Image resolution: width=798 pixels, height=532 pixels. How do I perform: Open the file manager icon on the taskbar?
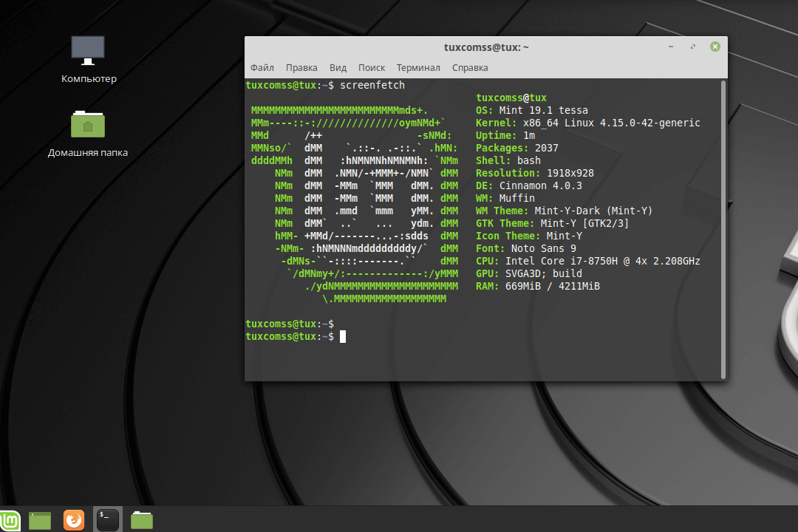click(x=141, y=519)
